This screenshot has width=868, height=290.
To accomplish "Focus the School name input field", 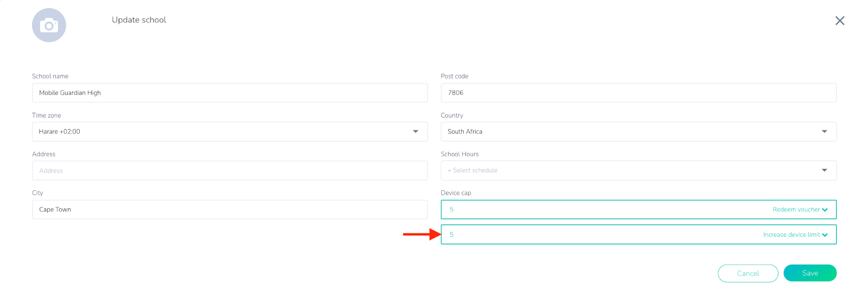I will pyautogui.click(x=229, y=93).
